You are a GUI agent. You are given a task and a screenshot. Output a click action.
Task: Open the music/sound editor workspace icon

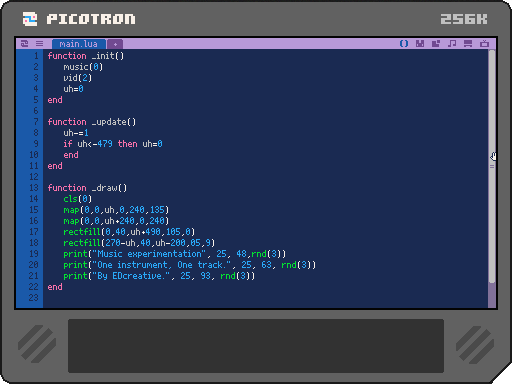point(452,44)
